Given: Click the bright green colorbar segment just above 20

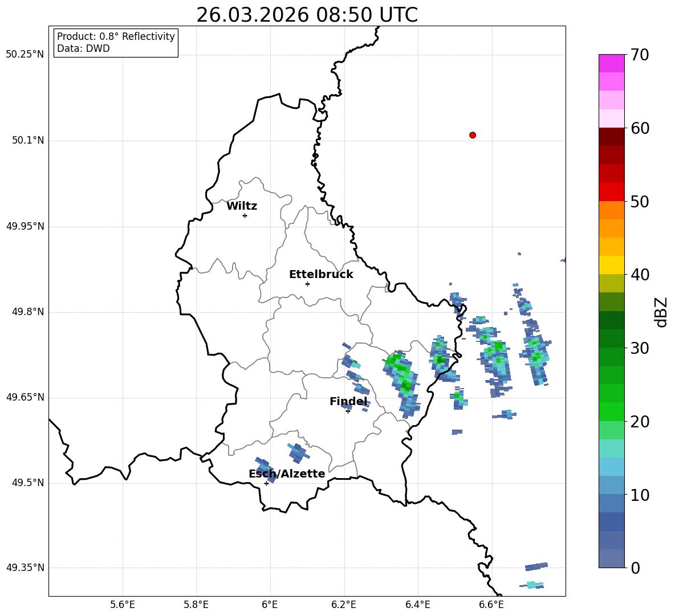Looking at the screenshot, I should pyautogui.click(x=611, y=411).
